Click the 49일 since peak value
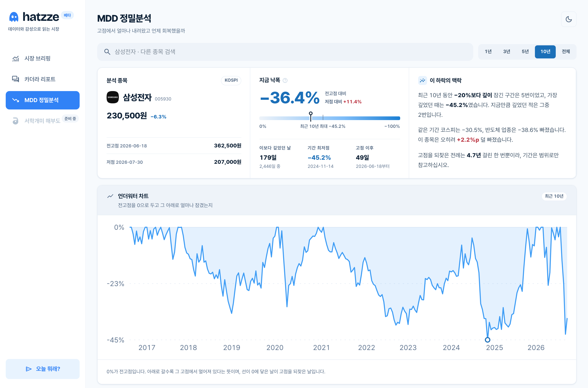This screenshot has width=588, height=388. click(362, 157)
